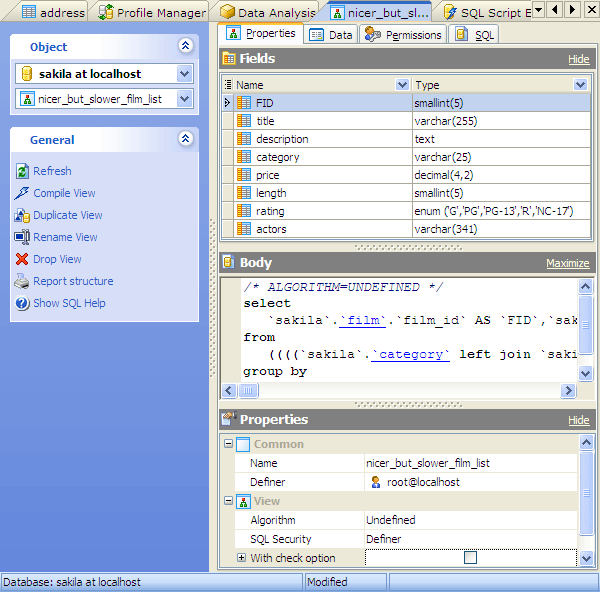Image resolution: width=600 pixels, height=592 pixels.
Task: Select the Properties sub-tab
Action: pos(261,34)
